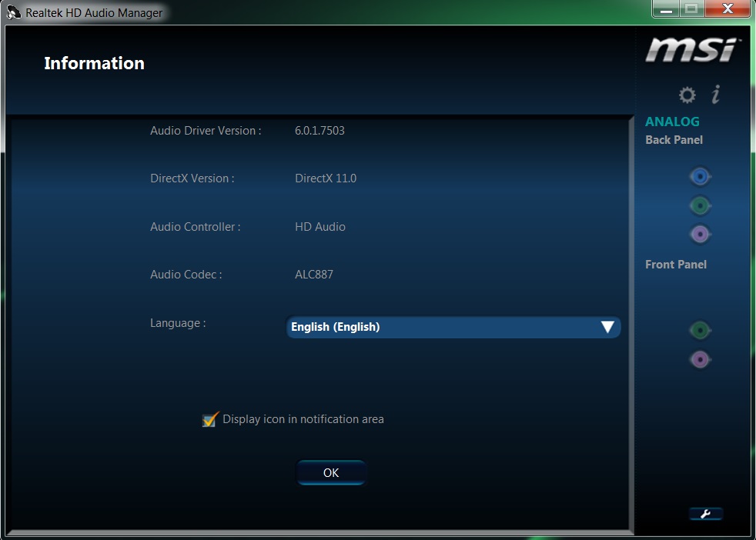
Task: Select the pink front panel jack
Action: [700, 359]
